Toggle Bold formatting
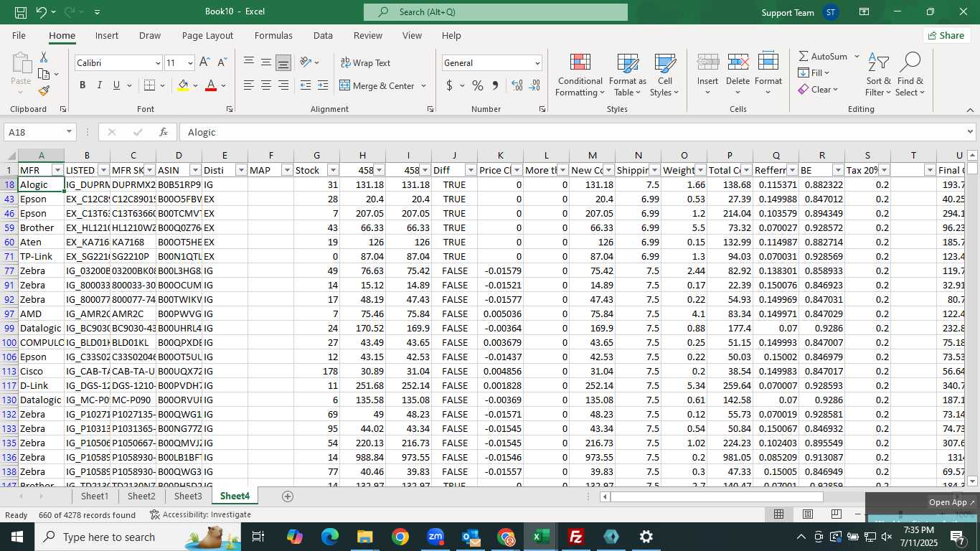The image size is (980, 551). [x=83, y=85]
